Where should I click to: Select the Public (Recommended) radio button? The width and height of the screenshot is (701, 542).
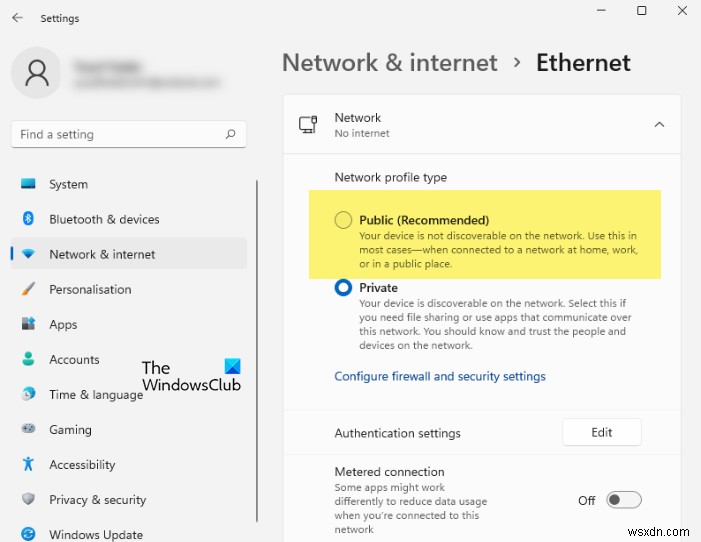tap(343, 220)
